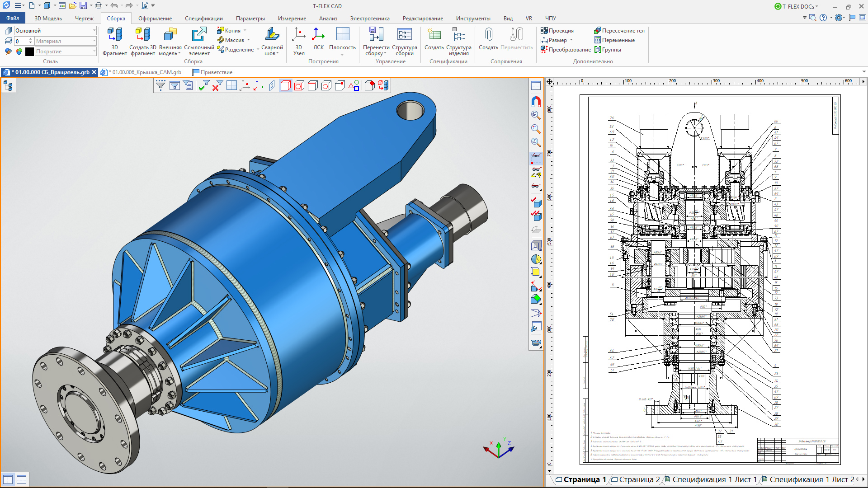
Task: Click the paint bucket color icon in Стиль
Action: point(8,52)
